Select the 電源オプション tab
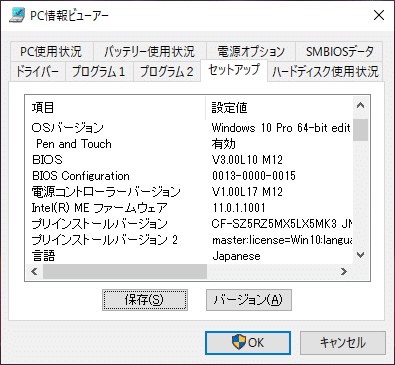Screen dimensions: 395x365 251,52
